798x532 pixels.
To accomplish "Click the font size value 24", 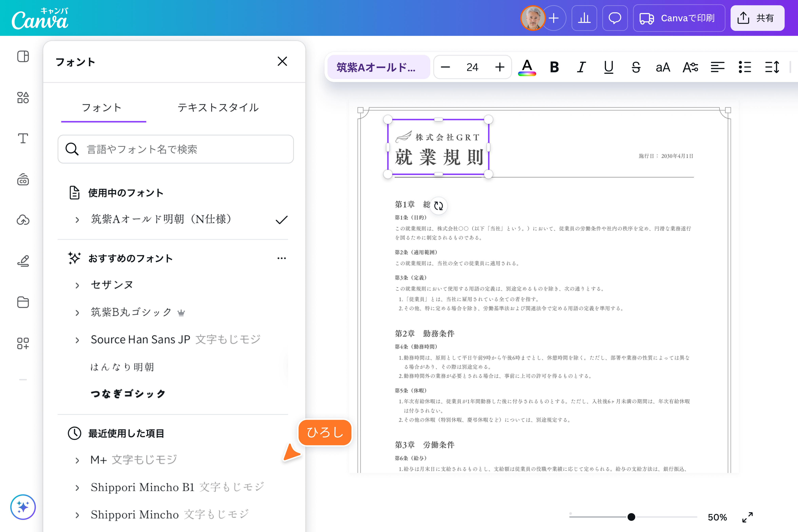I will (472, 67).
